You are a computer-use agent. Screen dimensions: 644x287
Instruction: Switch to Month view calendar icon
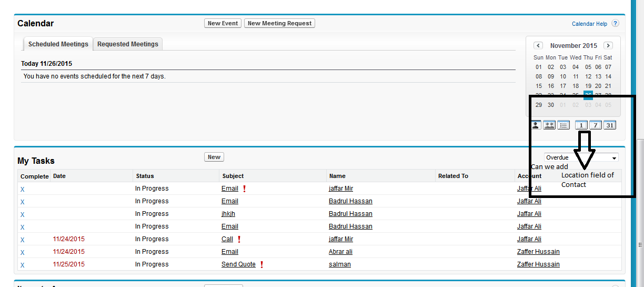tap(609, 125)
